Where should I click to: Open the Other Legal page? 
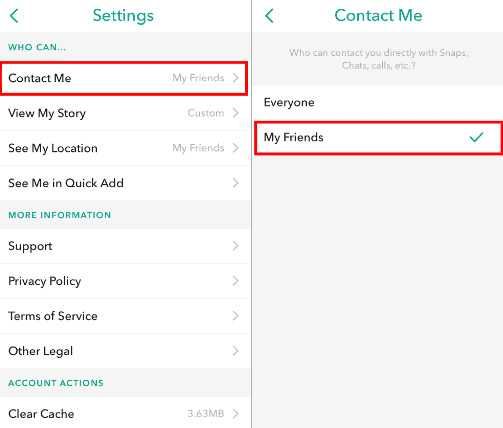click(125, 351)
